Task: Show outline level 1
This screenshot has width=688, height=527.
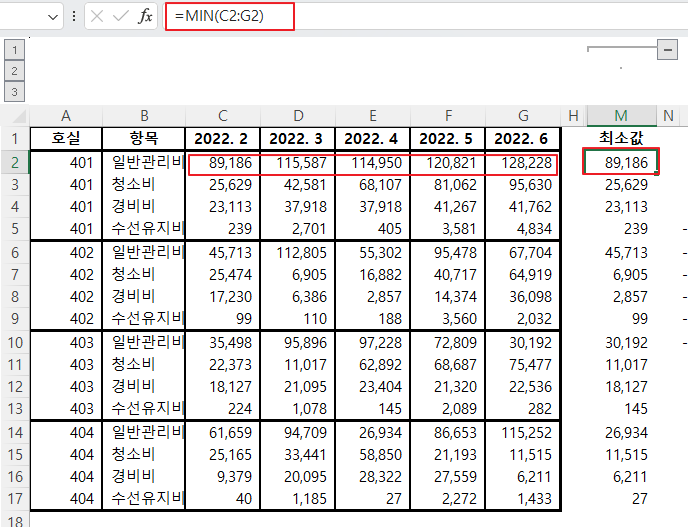Action: coord(14,50)
